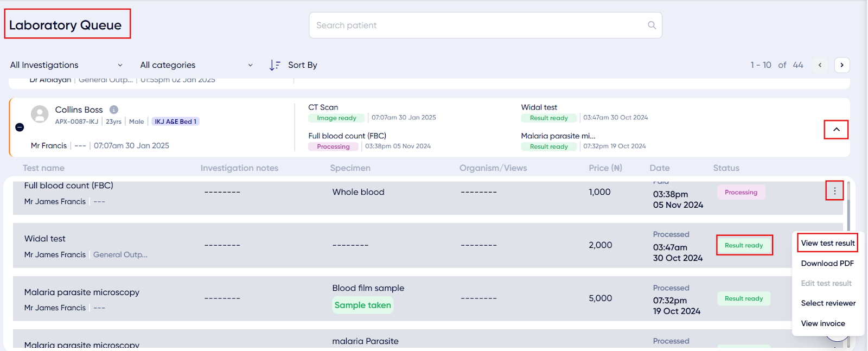Click the magnifier icon in the search box
This screenshot has width=868, height=351.
[x=652, y=25]
